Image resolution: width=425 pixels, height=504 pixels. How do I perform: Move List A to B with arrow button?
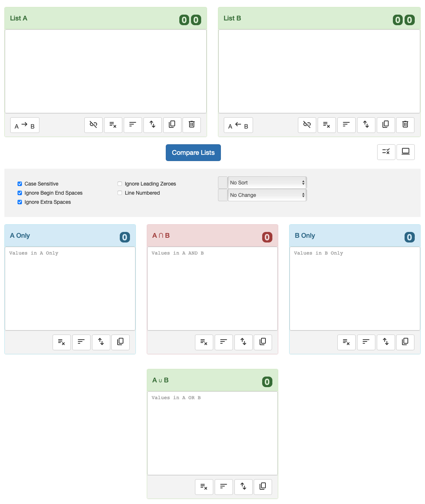click(x=25, y=125)
